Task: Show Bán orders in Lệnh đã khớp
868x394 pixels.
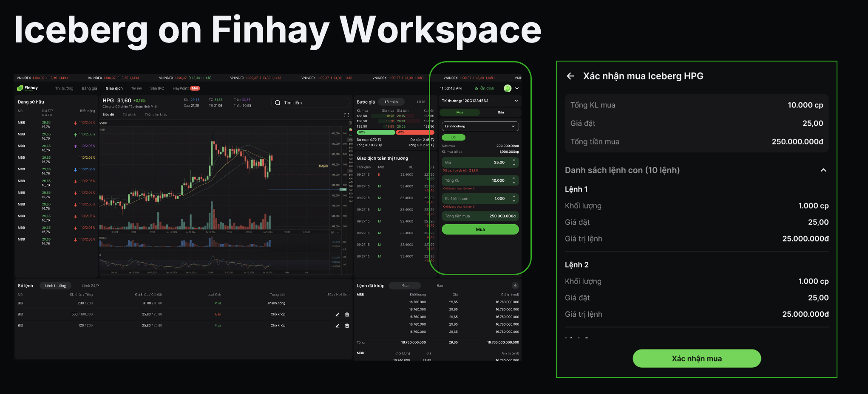Action: 440,286
